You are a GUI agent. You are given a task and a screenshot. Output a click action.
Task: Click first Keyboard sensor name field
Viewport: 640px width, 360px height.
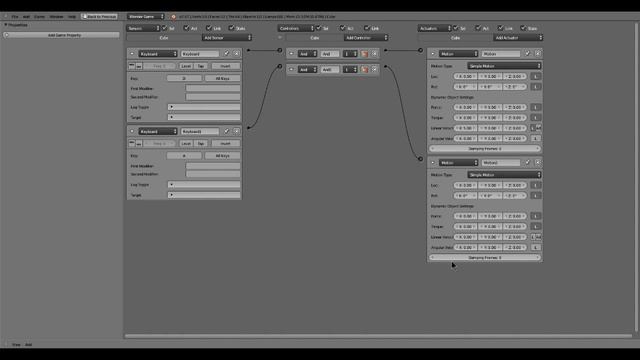(200, 53)
